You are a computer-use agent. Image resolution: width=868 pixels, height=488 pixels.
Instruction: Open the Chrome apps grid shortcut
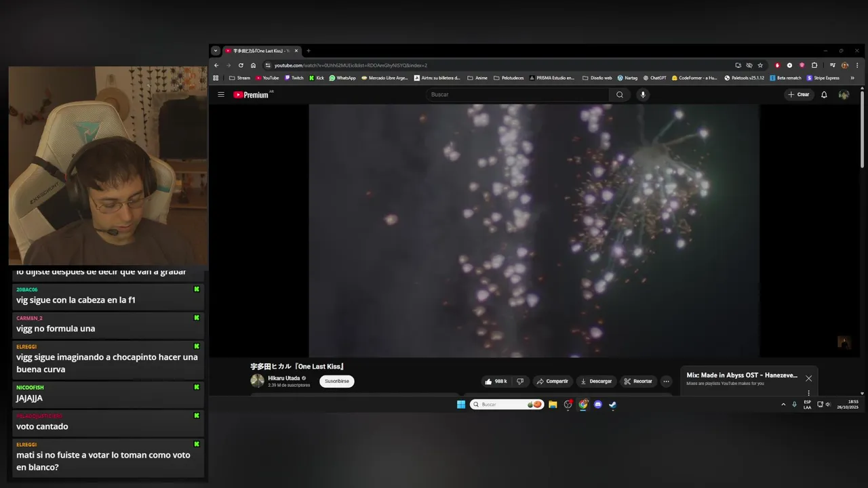[216, 78]
